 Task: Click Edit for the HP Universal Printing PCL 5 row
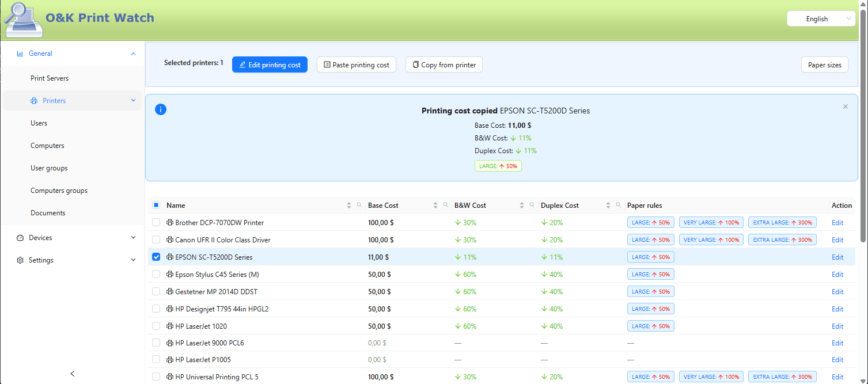[x=837, y=377]
